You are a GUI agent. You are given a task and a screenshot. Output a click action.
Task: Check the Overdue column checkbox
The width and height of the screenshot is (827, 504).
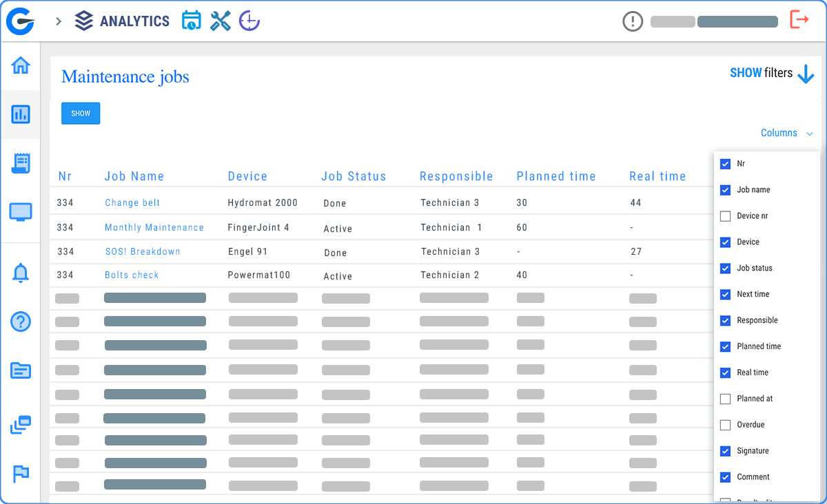(725, 426)
